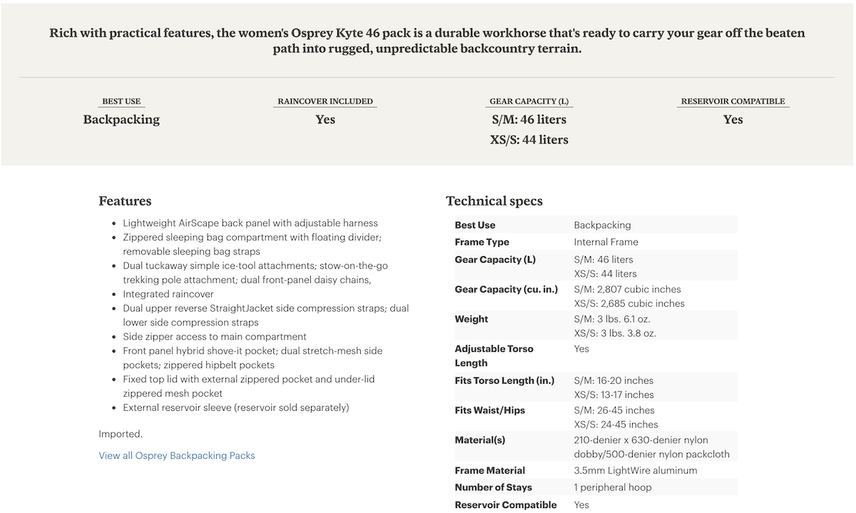
Task: Select the '1 peripheral hoop' value
Action: tap(613, 487)
